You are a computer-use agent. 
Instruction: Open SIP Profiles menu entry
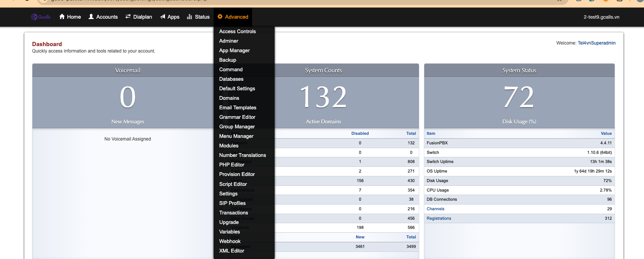pyautogui.click(x=232, y=203)
